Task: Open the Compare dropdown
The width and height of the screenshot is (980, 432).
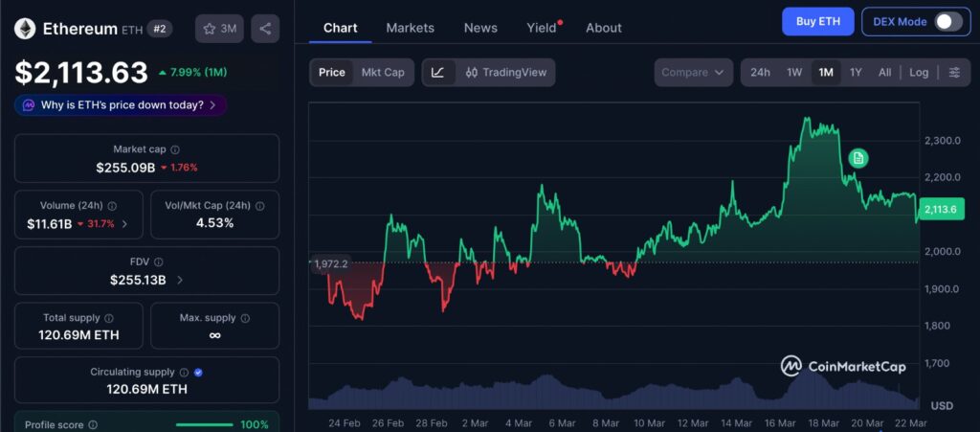Action: point(693,73)
